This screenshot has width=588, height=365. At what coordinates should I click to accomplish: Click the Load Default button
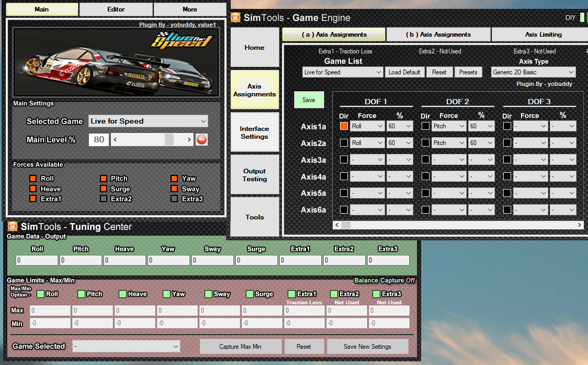(x=404, y=72)
